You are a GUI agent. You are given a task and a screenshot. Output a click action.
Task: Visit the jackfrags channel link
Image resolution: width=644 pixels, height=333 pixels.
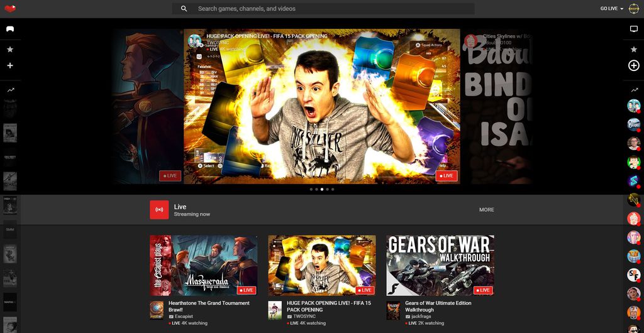(x=421, y=317)
